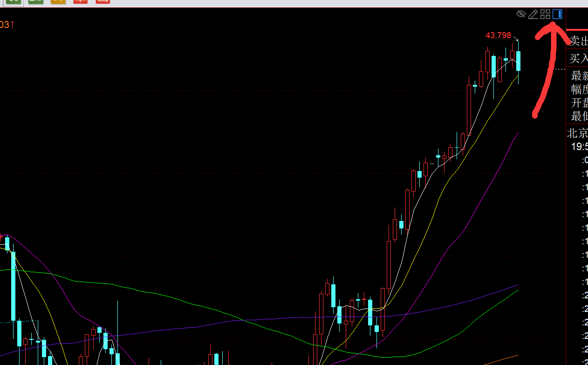Select the 买入 buy row
Viewport: 588px width, 365px height.
(x=578, y=59)
